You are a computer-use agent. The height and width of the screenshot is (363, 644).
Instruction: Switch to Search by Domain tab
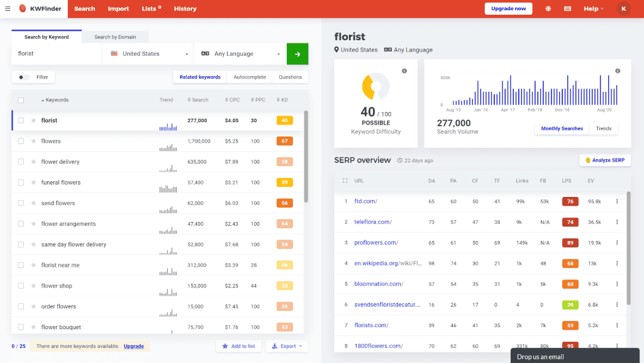115,37
